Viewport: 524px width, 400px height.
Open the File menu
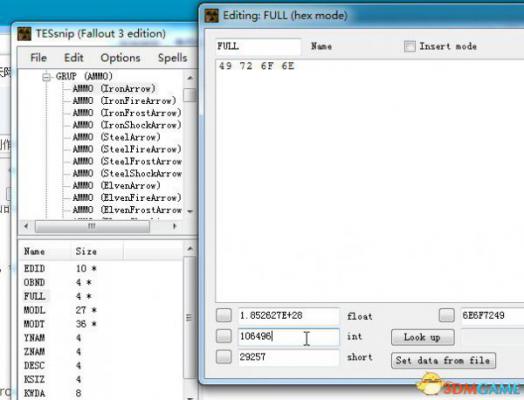(x=38, y=58)
